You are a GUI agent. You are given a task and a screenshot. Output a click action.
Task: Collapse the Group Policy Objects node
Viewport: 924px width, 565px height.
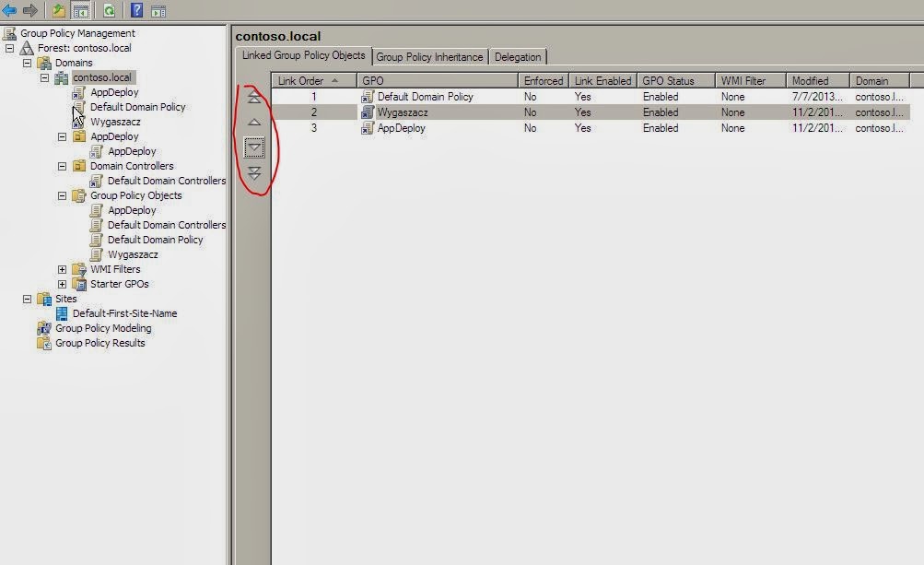pos(62,195)
